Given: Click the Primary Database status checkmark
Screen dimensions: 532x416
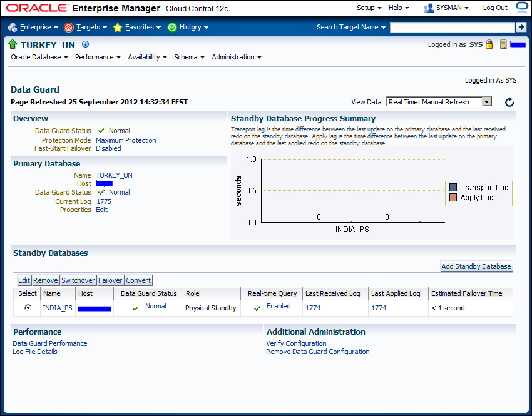Looking at the screenshot, I should click(x=101, y=192).
